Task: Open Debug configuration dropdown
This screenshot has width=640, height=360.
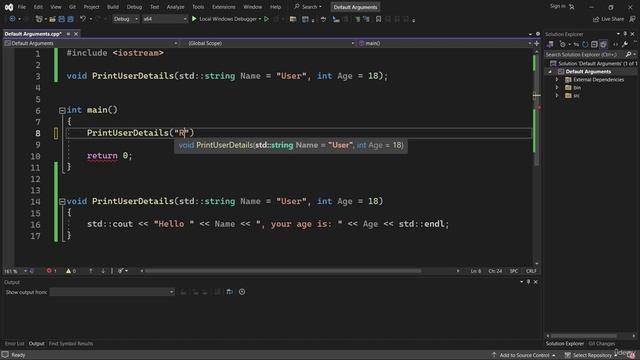Action: (125, 19)
